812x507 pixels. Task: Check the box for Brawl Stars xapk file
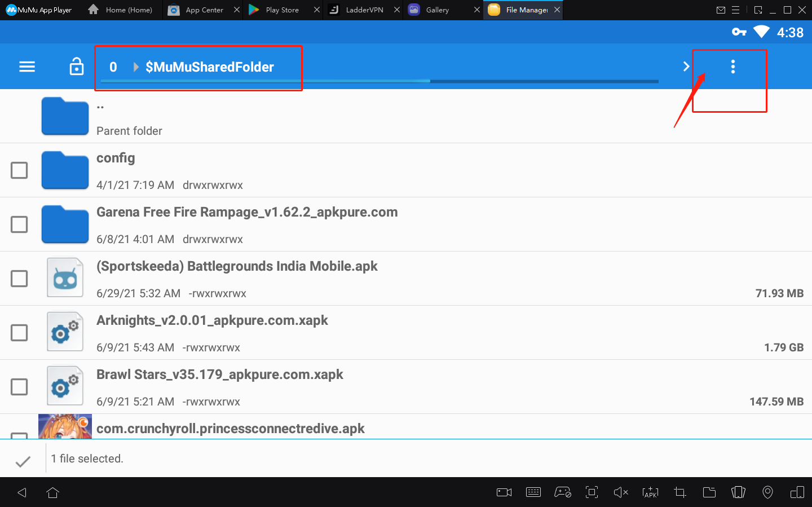(x=19, y=387)
